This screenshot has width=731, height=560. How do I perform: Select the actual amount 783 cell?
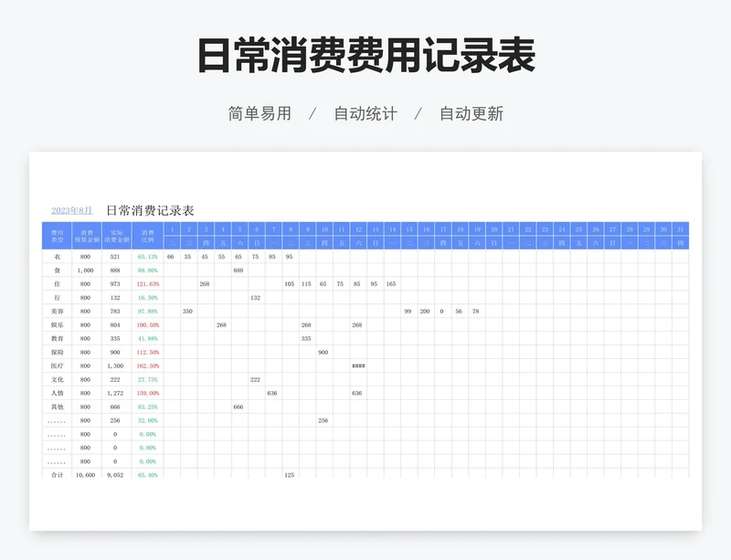tap(115, 311)
